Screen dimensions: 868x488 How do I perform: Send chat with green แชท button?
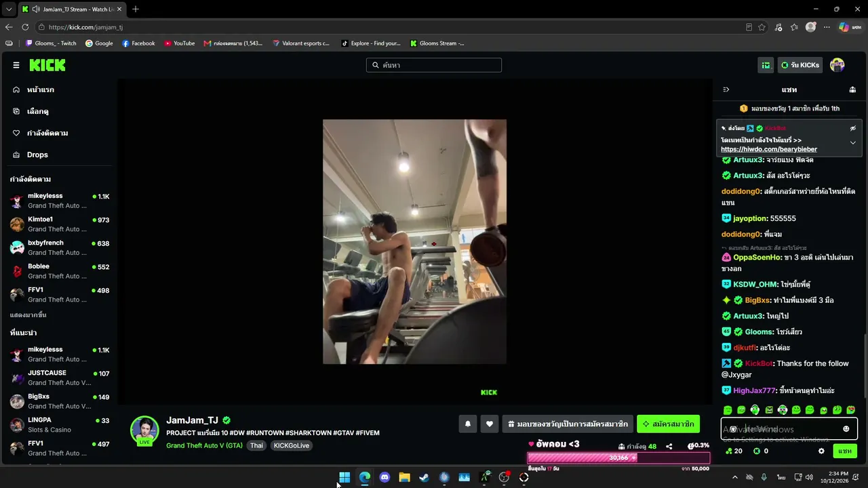tap(845, 451)
